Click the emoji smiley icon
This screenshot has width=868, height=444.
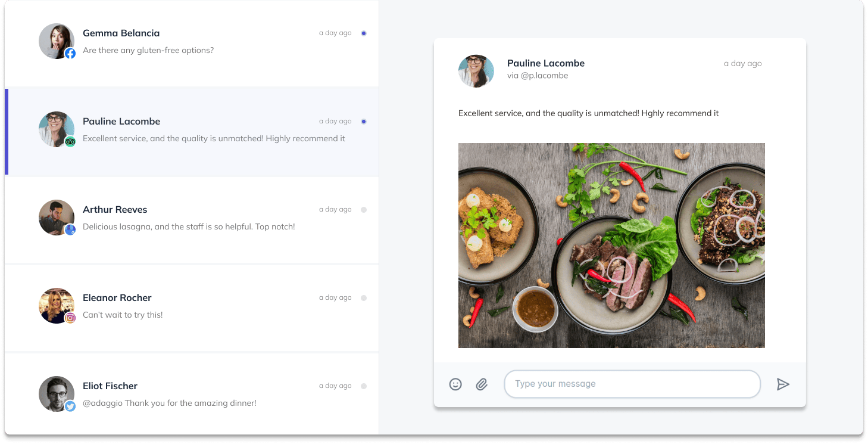(x=455, y=384)
